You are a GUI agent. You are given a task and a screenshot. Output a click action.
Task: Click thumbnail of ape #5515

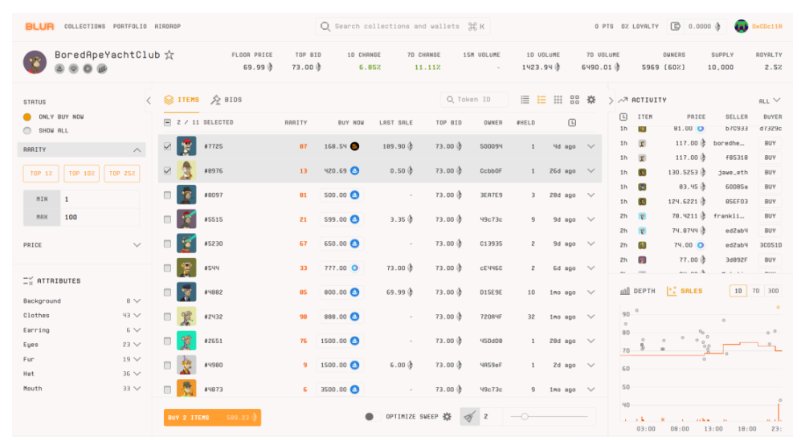[x=186, y=219]
